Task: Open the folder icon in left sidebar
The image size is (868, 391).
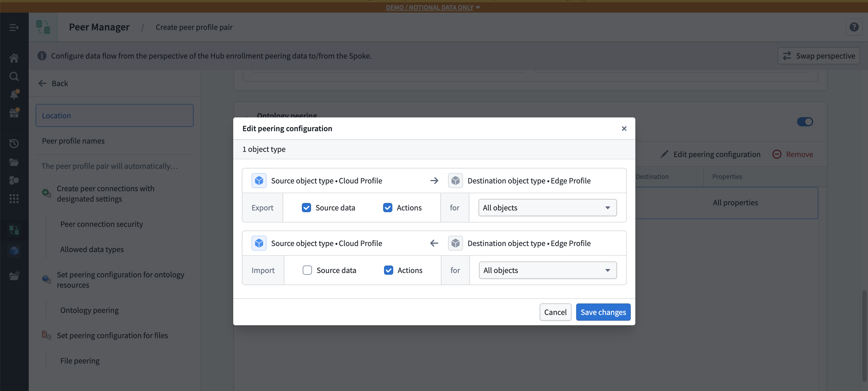Action: point(14,162)
